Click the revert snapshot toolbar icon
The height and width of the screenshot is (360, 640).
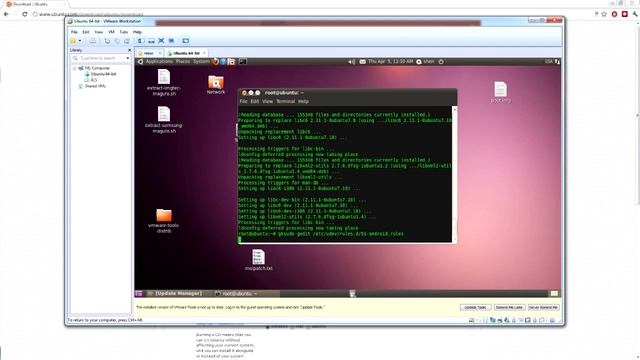click(117, 41)
